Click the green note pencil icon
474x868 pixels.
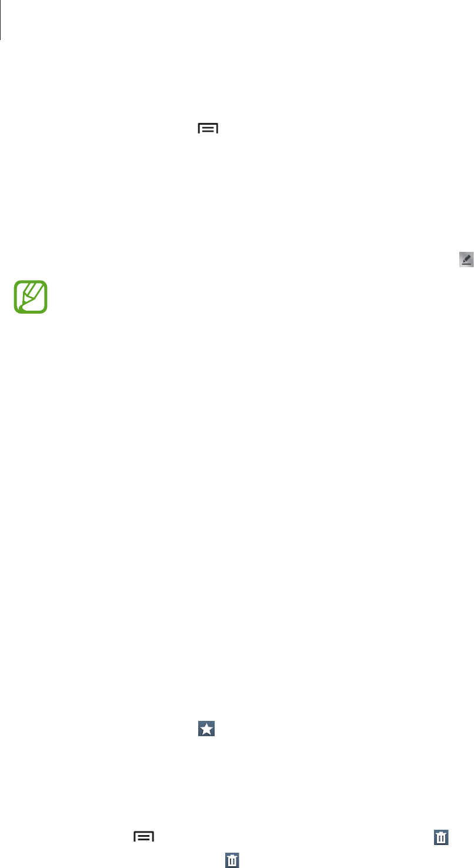click(31, 281)
